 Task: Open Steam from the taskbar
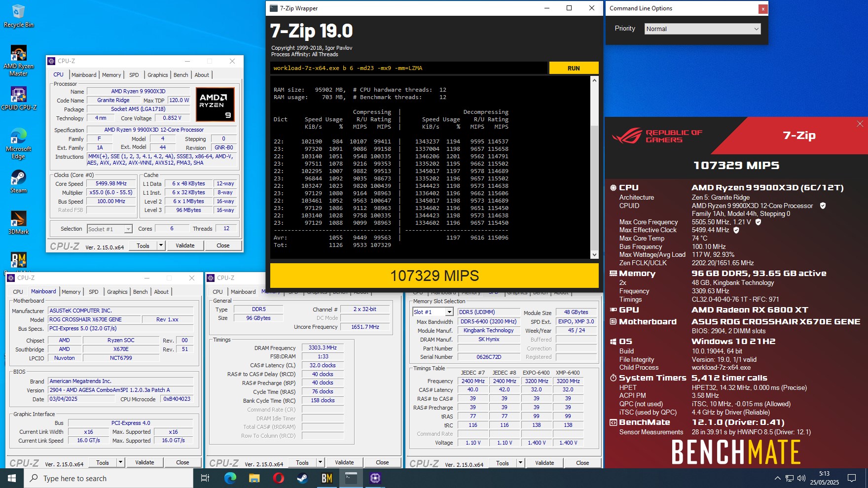[302, 478]
